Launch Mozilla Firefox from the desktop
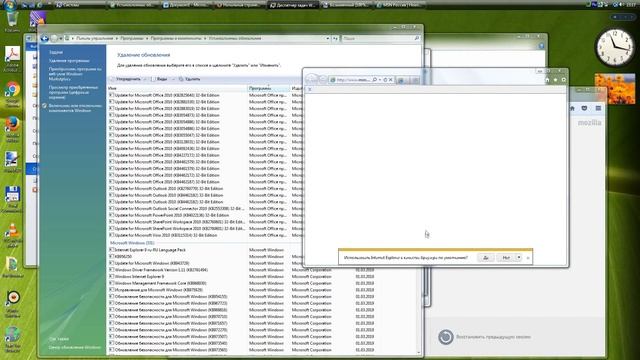640x360 pixels. tap(12, 128)
